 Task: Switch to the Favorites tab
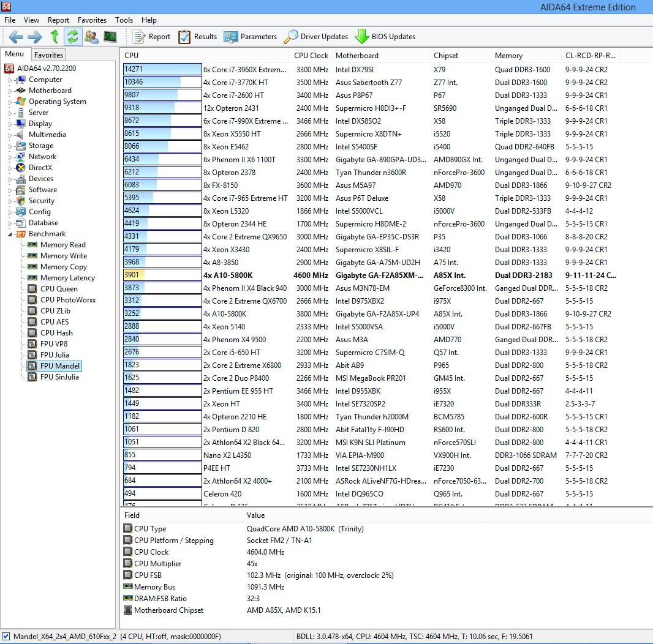click(49, 54)
